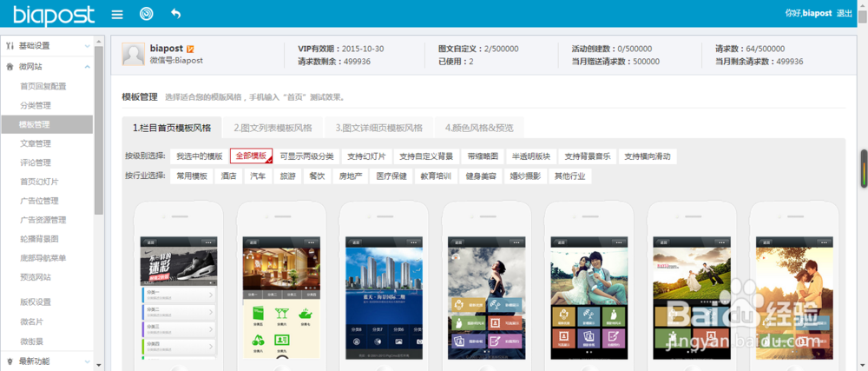Expand the 基础设置 sidebar section
The width and height of the screenshot is (868, 371).
click(87, 46)
